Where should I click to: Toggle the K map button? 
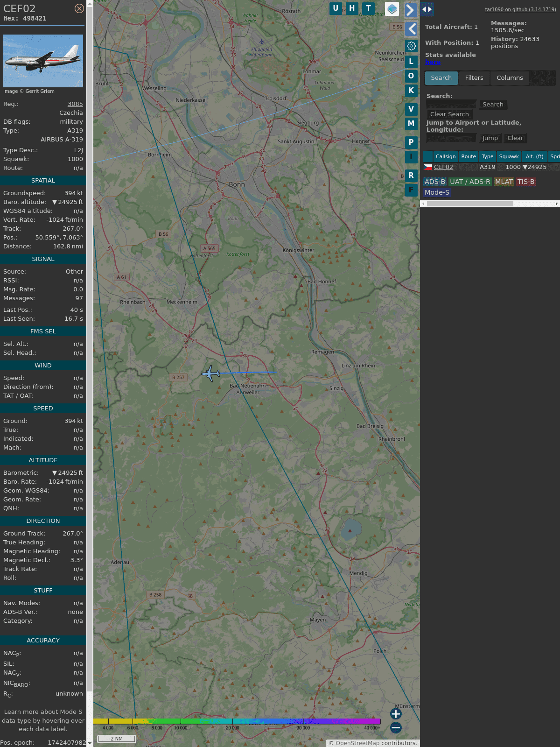click(411, 91)
